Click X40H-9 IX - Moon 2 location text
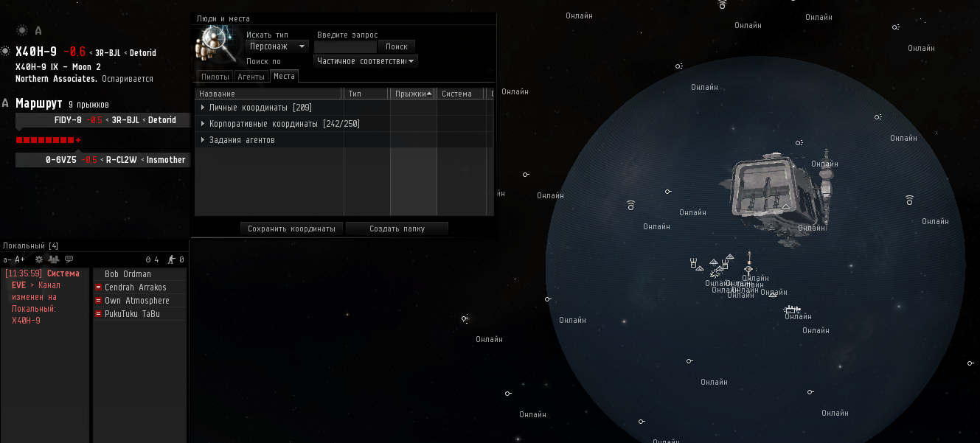 [58, 66]
